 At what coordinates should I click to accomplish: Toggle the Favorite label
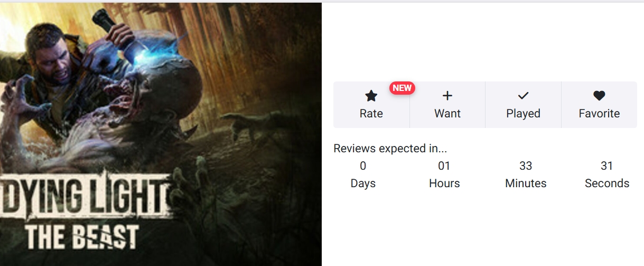coord(599,114)
